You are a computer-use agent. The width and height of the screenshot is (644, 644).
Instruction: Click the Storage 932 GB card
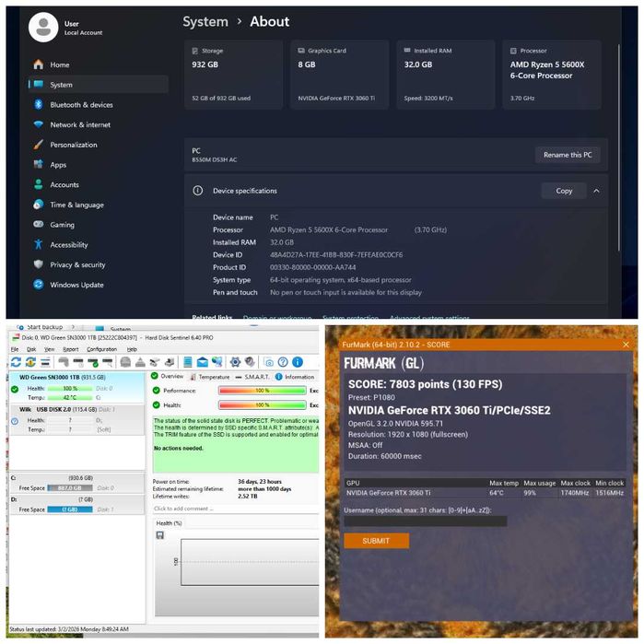pos(234,75)
